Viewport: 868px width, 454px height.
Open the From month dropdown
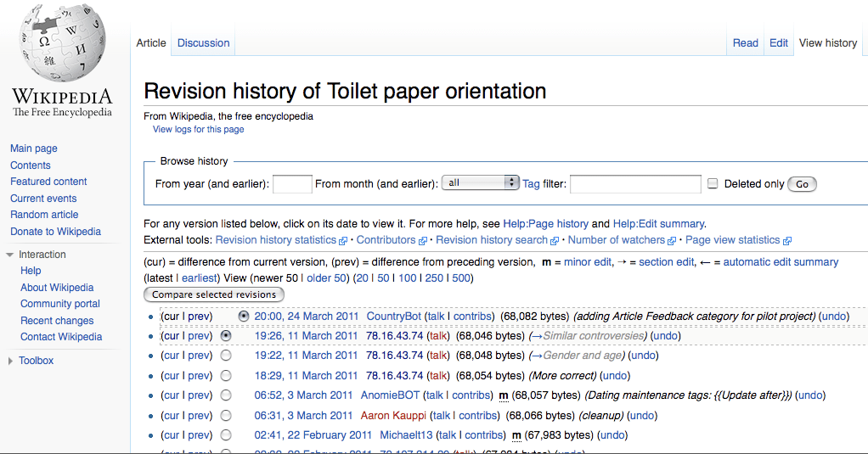(480, 182)
